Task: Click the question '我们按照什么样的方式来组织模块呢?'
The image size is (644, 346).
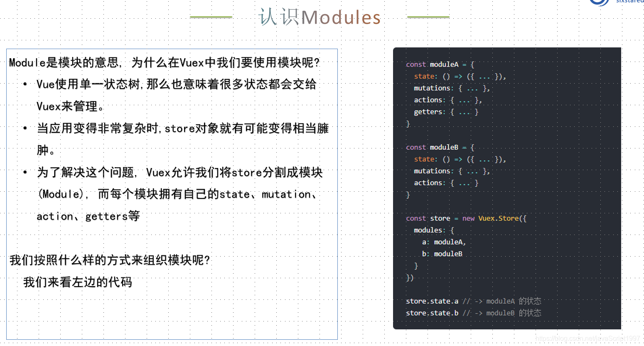Action: click(x=110, y=260)
